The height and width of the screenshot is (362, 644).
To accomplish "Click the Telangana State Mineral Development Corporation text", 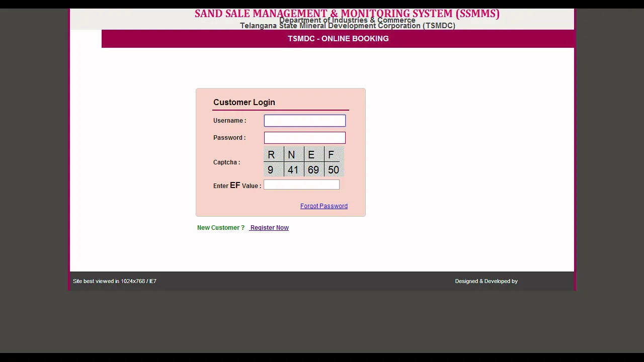I will click(348, 26).
